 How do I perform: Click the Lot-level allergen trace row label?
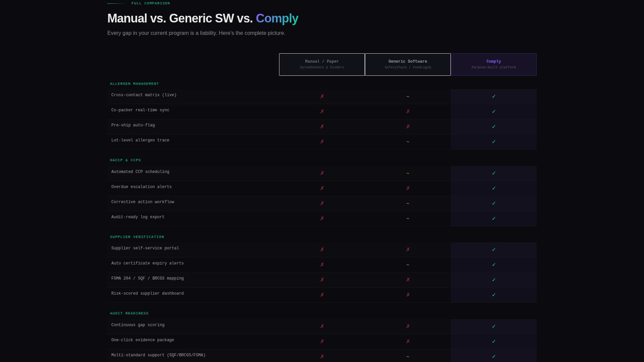pos(140,140)
